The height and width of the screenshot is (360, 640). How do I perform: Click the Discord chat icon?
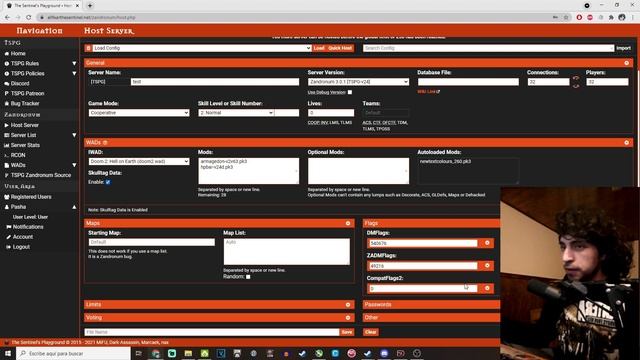point(7,83)
